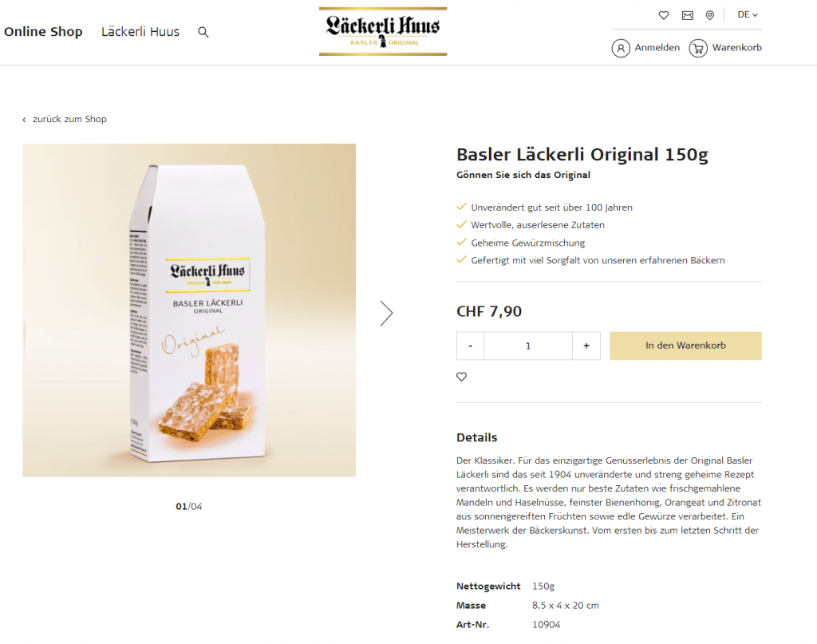Open the wishlist heart icon in header
The width and height of the screenshot is (817, 644).
(663, 15)
